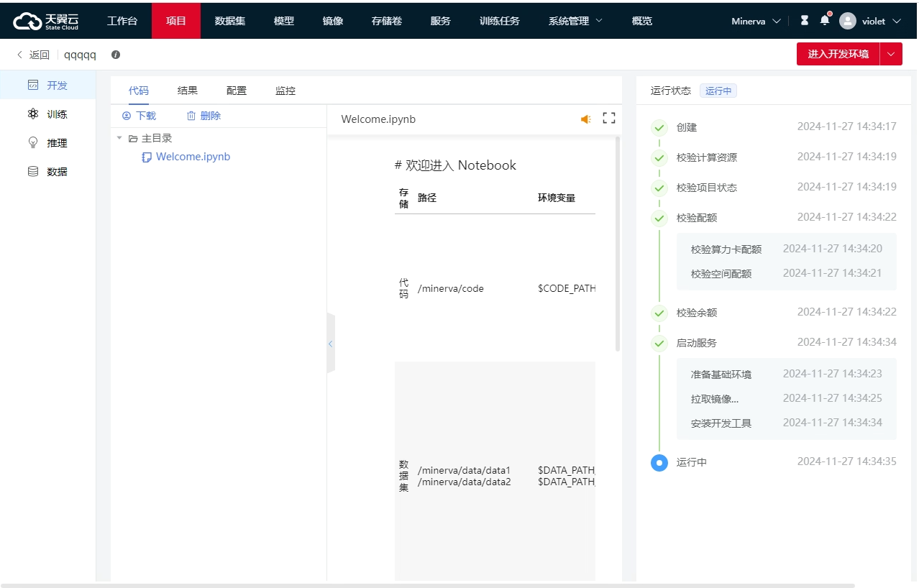
Task: Click the info icon beside qqqqq
Action: click(x=116, y=55)
